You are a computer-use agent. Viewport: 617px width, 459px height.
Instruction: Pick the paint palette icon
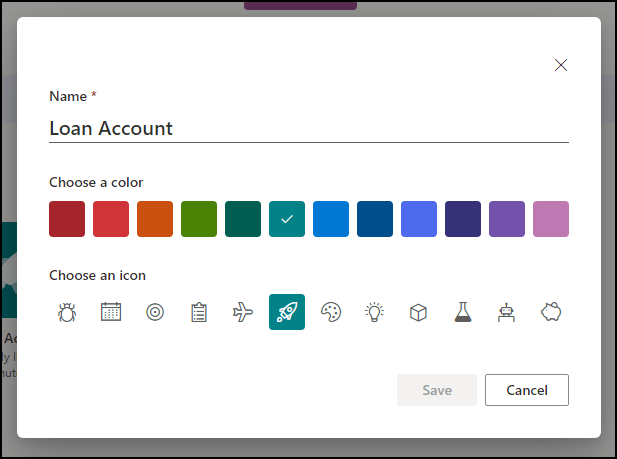(x=331, y=312)
